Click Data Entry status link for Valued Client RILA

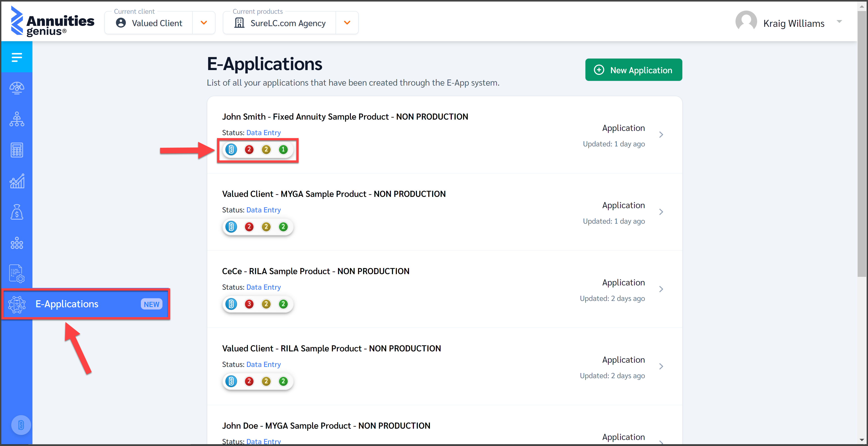(263, 364)
